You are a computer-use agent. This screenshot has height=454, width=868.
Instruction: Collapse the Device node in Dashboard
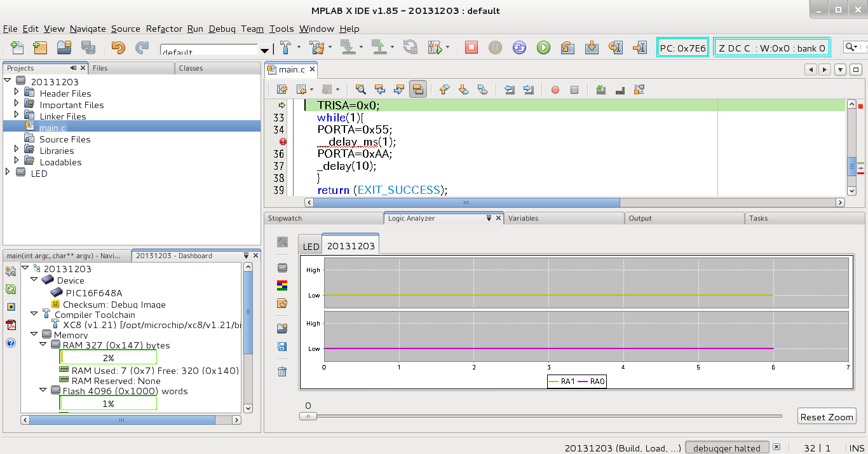(x=34, y=280)
